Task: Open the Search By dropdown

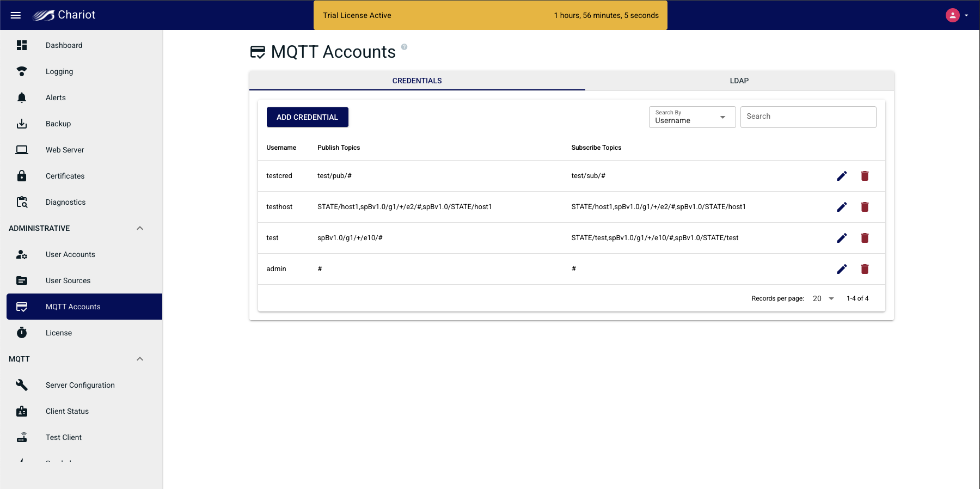Action: tap(691, 117)
